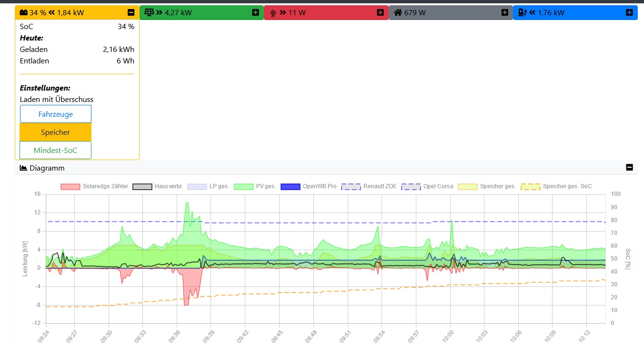Toggle Solaredge Zähler series in chart legend
Viewport: 644px width, 345px height.
click(70, 186)
